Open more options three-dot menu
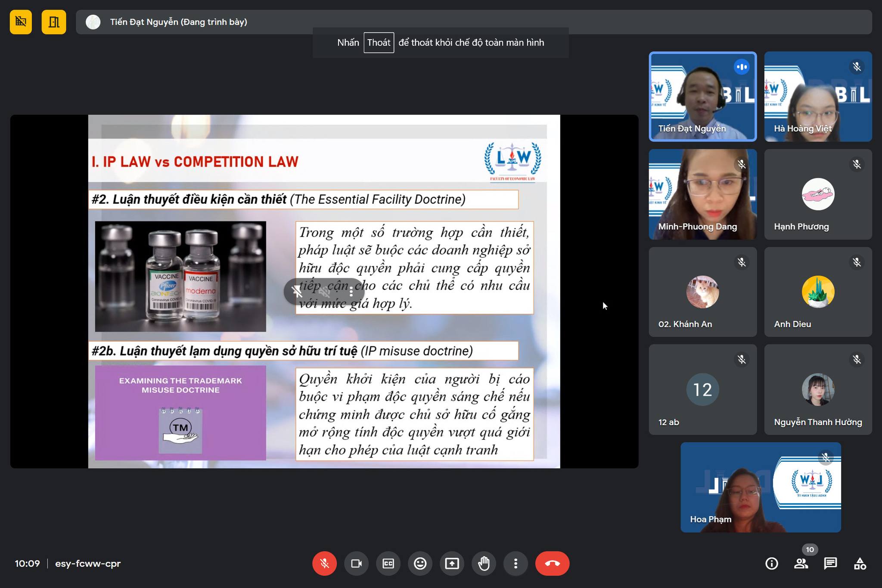Viewport: 882px width, 588px height. (516, 563)
